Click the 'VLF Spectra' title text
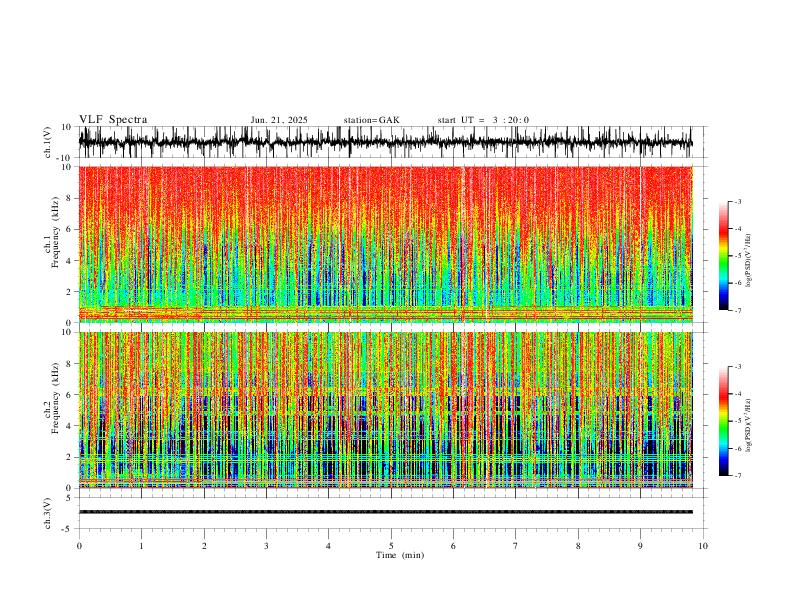 (113, 120)
